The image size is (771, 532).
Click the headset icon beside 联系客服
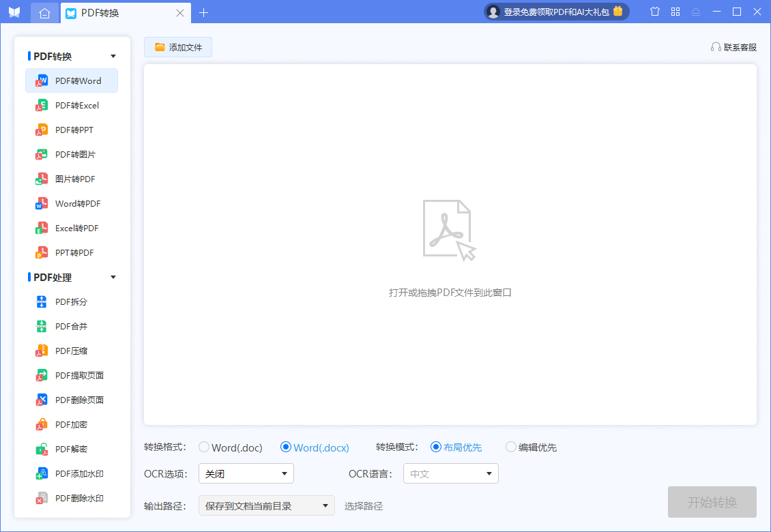[x=716, y=47]
